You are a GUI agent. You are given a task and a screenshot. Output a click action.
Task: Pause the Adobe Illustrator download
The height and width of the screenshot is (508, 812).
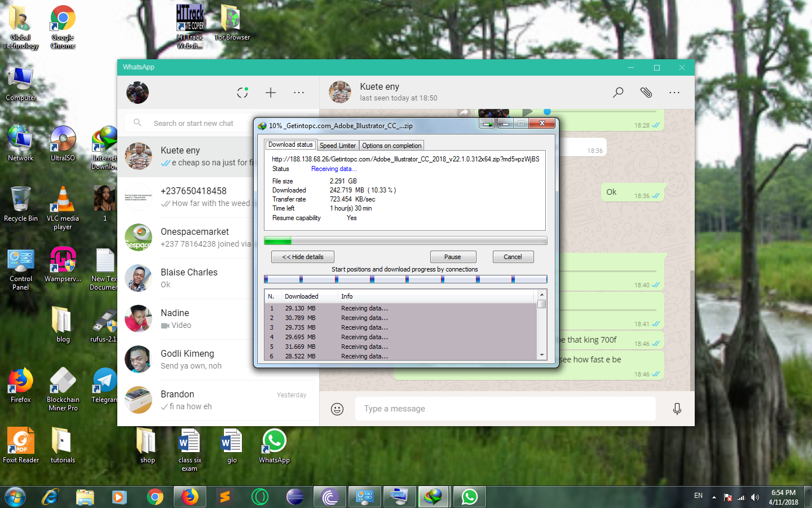point(453,257)
